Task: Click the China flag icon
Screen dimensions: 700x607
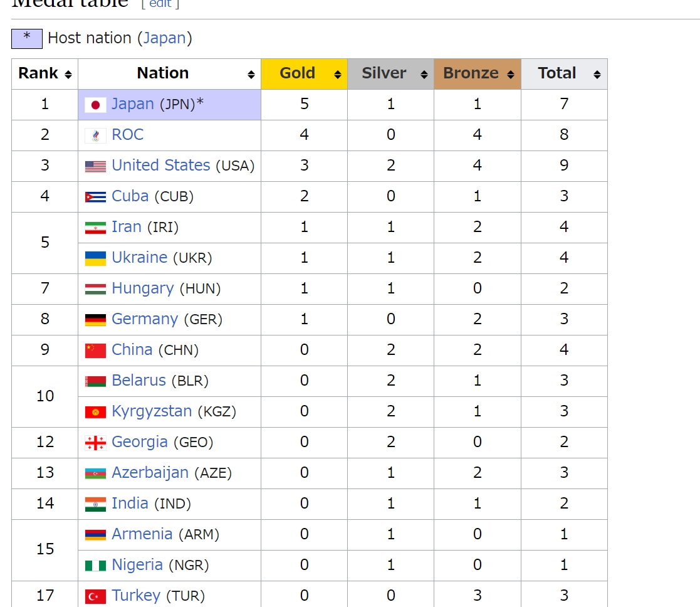Action: tap(95, 351)
